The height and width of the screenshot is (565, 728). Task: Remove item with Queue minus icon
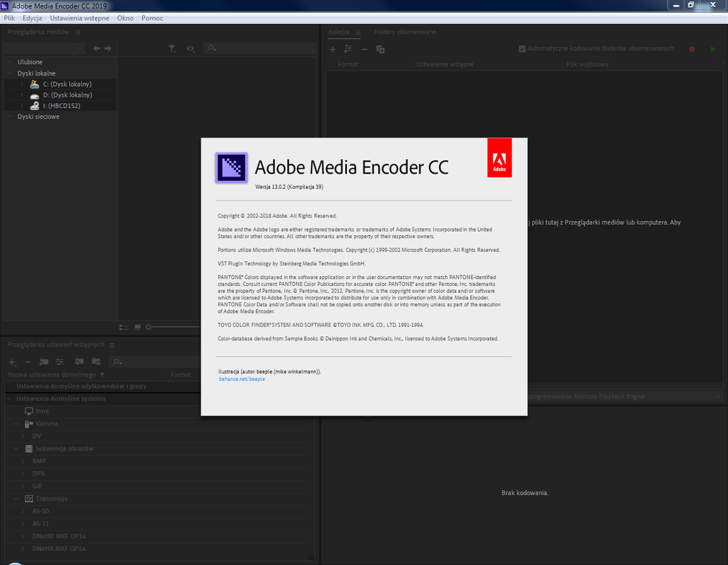tap(365, 49)
